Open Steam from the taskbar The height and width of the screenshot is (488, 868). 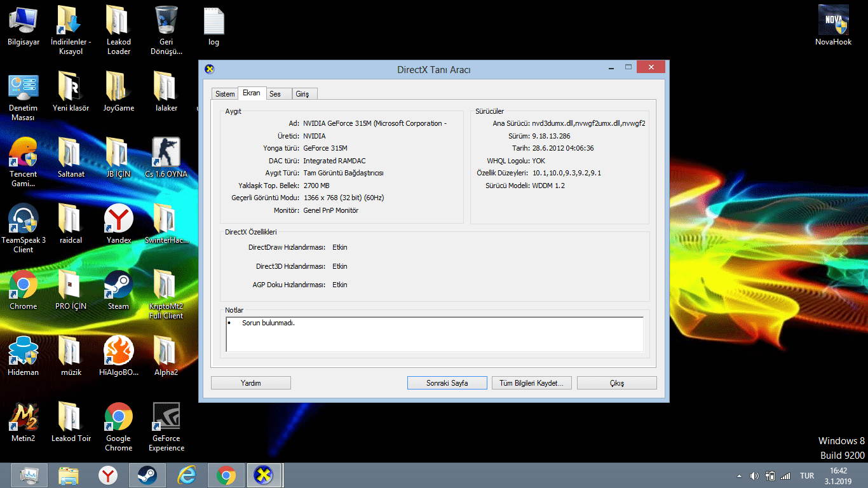[147, 475]
